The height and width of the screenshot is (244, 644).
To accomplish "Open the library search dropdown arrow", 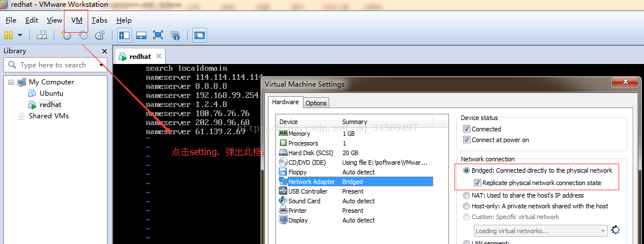I will (x=101, y=65).
